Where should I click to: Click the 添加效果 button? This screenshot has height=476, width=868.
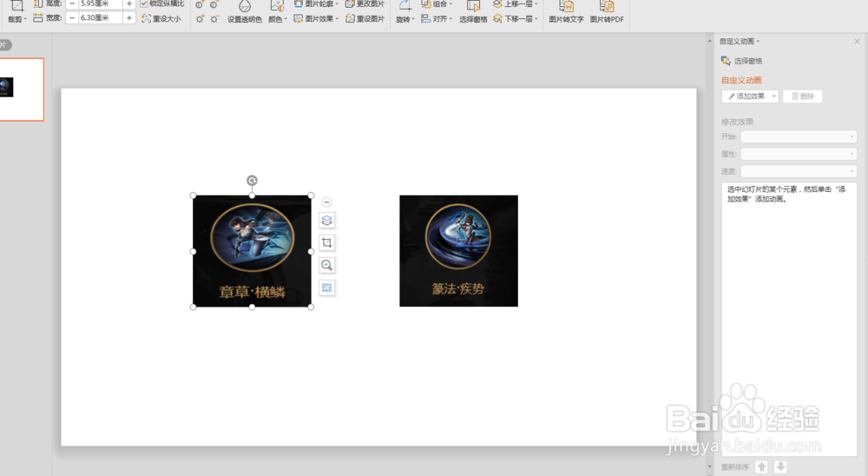point(750,96)
